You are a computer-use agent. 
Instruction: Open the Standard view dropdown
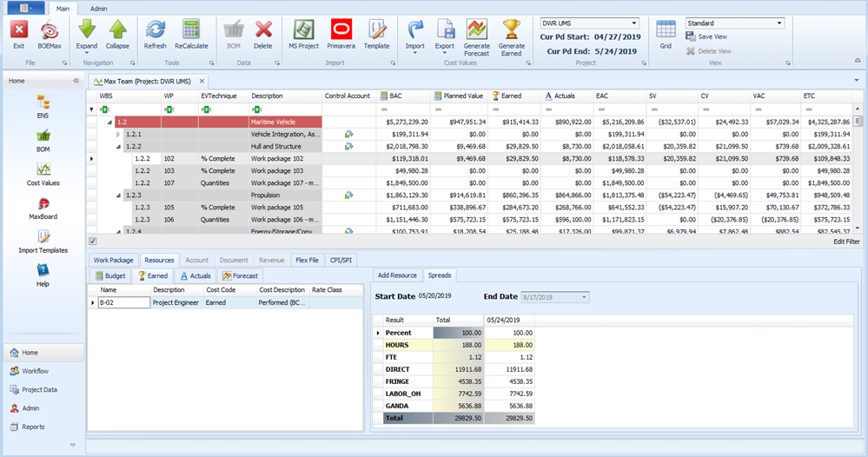click(779, 23)
